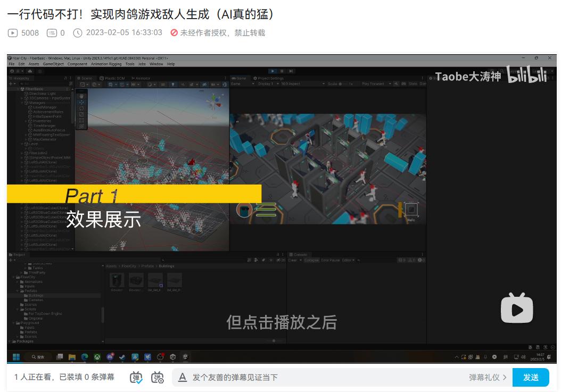Click the Unity cloud services icon
The image size is (561, 392).
(x=30, y=71)
